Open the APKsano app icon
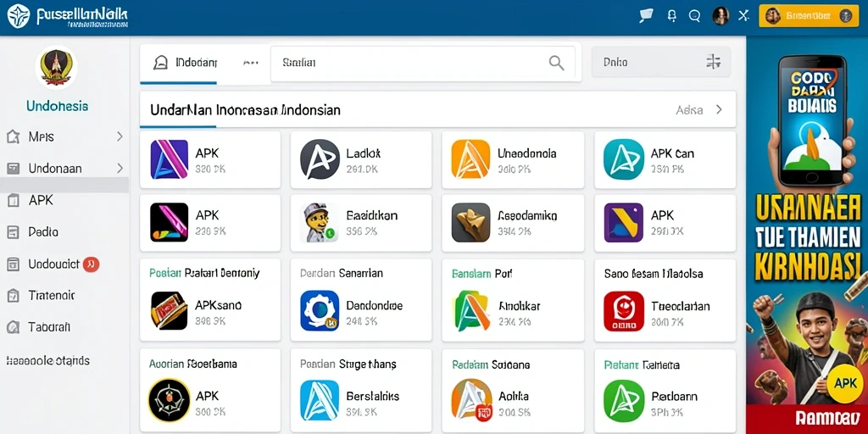 [x=170, y=311]
